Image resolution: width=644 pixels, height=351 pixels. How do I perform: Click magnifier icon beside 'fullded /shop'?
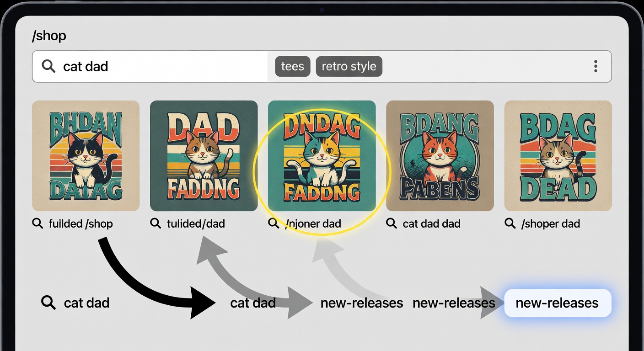click(38, 223)
